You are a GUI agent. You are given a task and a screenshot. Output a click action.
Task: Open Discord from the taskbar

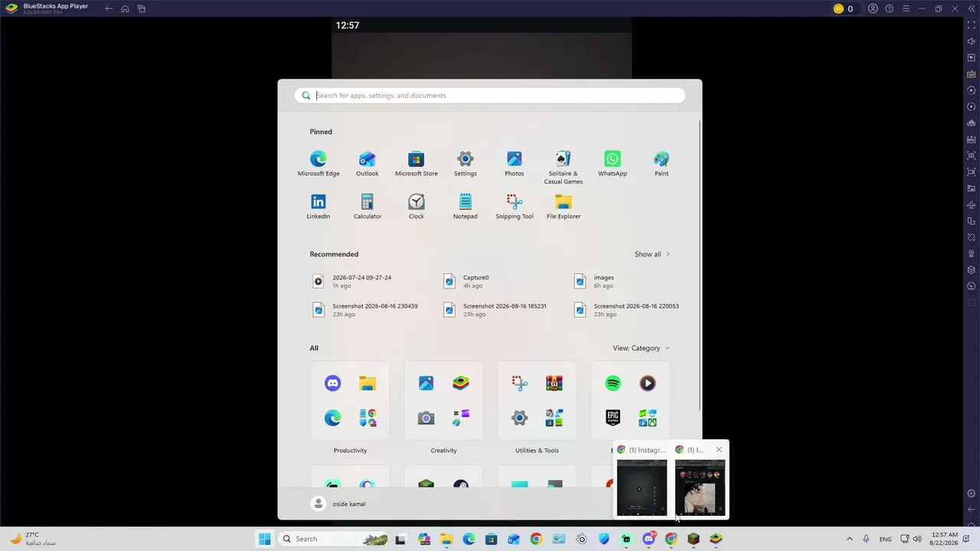(648, 539)
